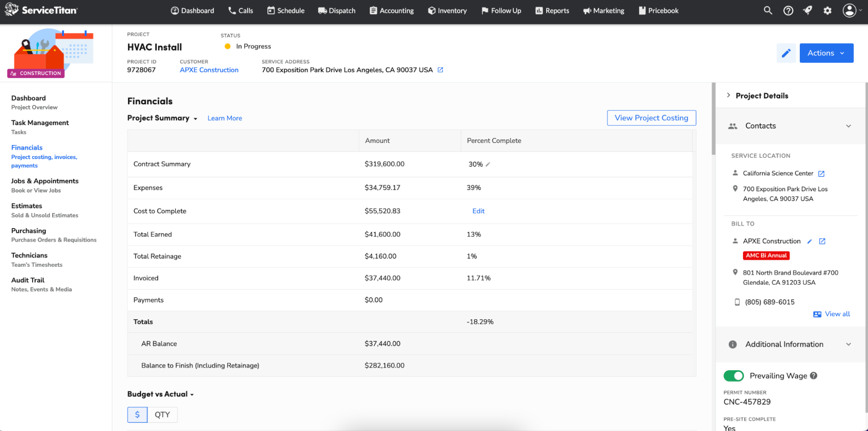Collapse the Contacts section

849,126
